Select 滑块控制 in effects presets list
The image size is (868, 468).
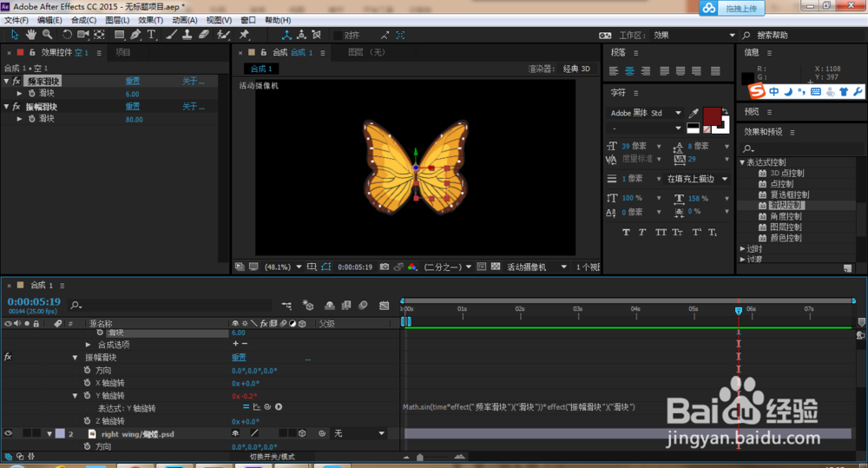point(786,205)
